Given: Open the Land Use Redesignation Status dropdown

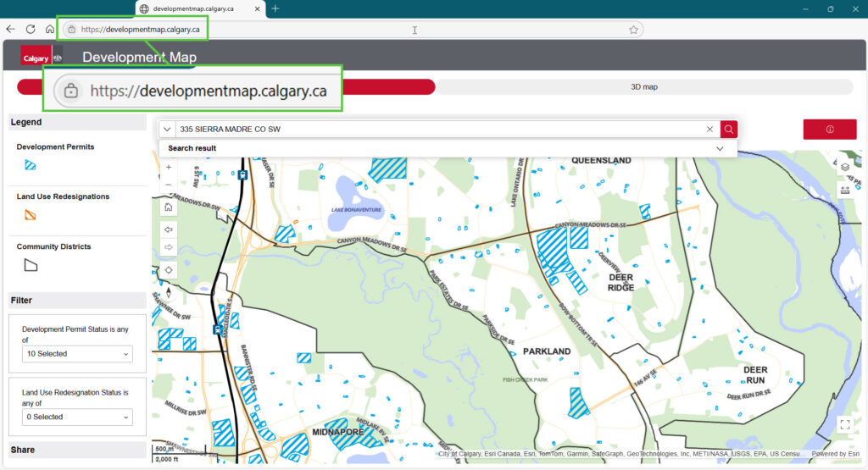Looking at the screenshot, I should tap(77, 417).
